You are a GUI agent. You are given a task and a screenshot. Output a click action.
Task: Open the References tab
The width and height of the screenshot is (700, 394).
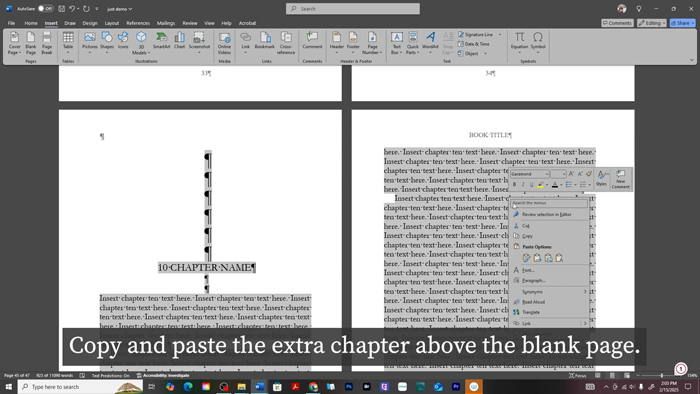click(138, 23)
